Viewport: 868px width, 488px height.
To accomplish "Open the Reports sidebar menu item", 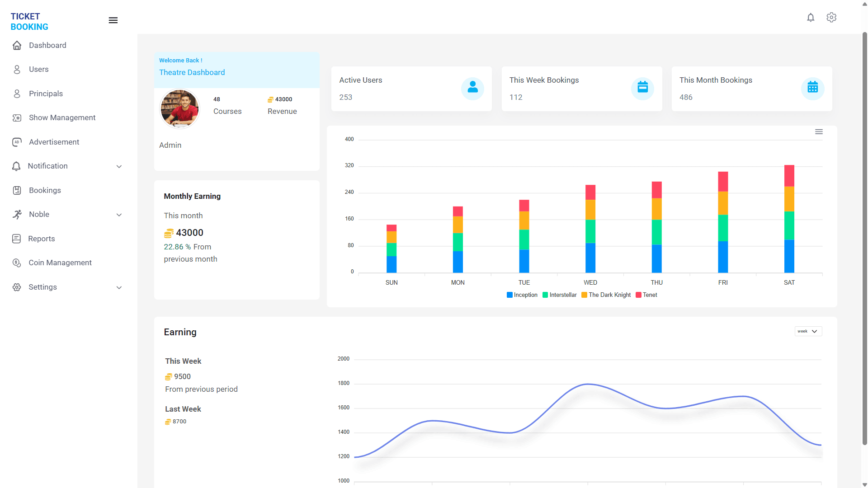I will (42, 239).
